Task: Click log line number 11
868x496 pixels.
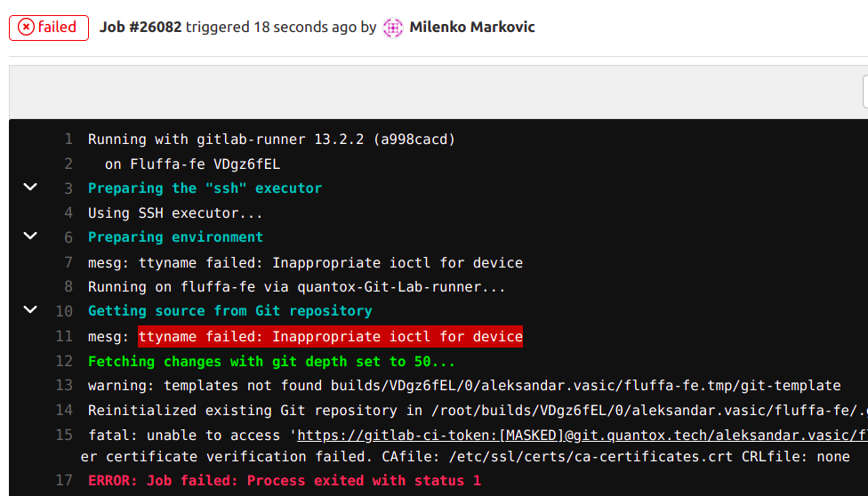Action: click(x=63, y=337)
